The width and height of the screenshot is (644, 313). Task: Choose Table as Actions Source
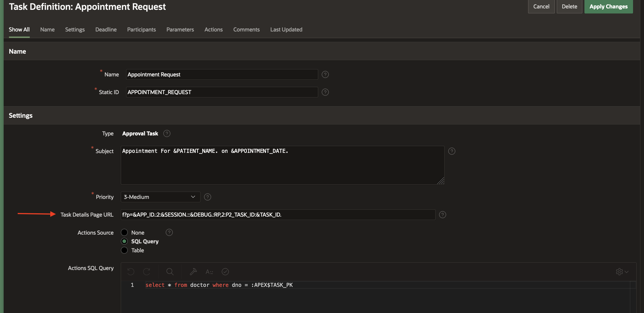[124, 250]
